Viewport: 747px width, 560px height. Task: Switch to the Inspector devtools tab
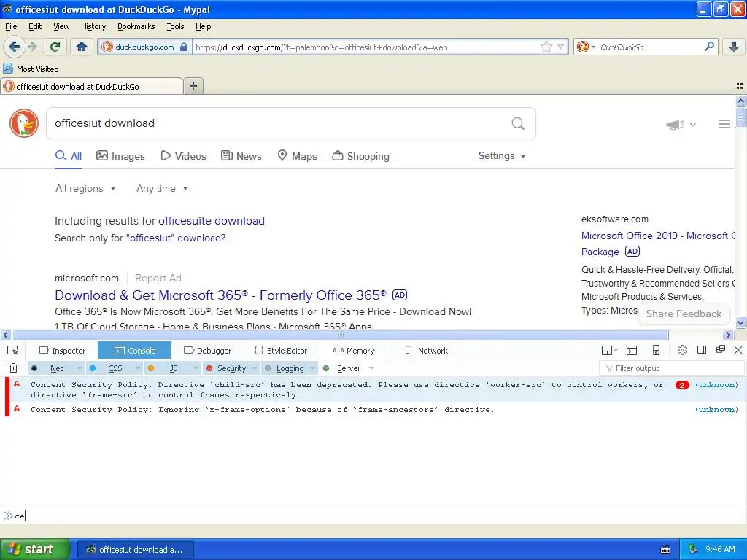(62, 351)
